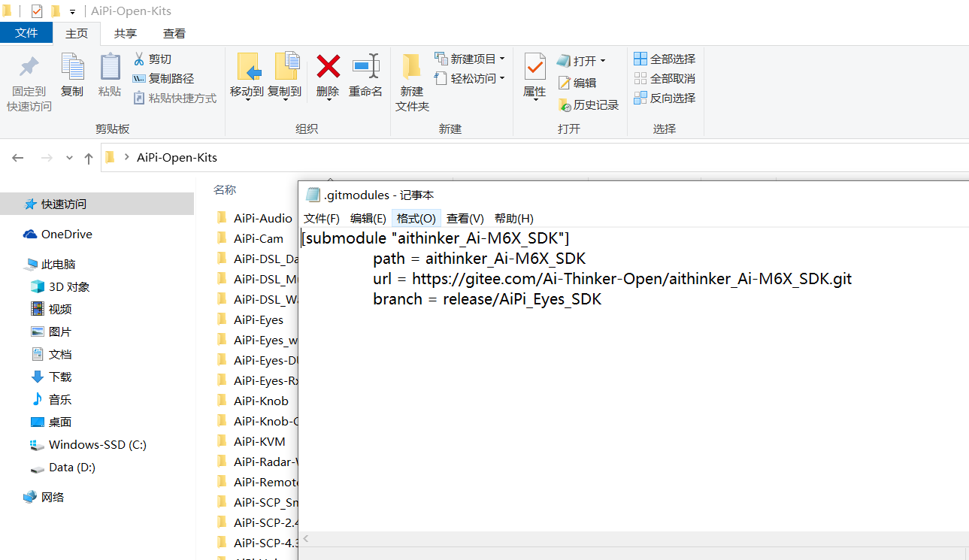Click the Forward navigation arrow

coord(47,158)
